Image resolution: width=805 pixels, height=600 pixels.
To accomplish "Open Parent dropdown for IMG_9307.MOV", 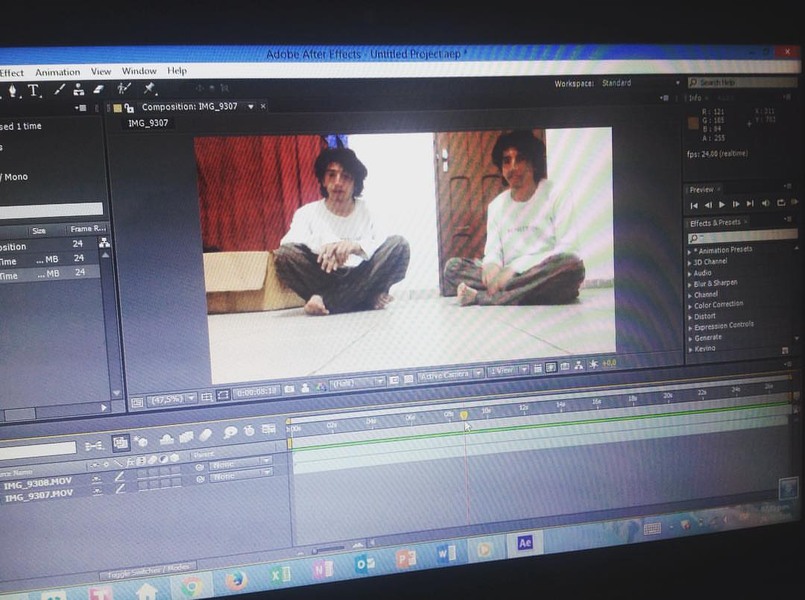I will (240, 475).
